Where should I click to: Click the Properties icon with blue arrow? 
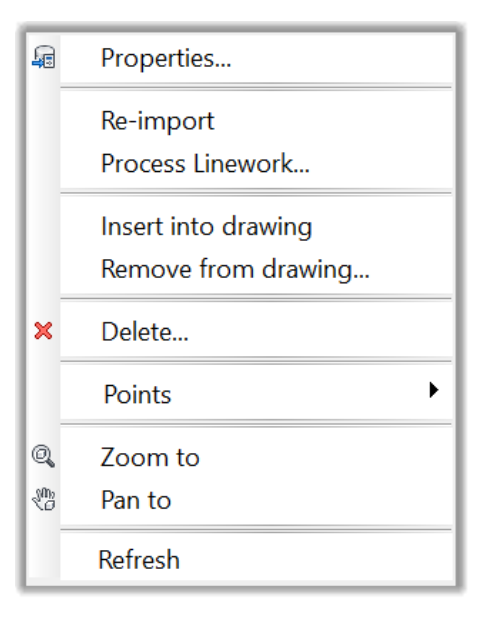pyautogui.click(x=43, y=58)
